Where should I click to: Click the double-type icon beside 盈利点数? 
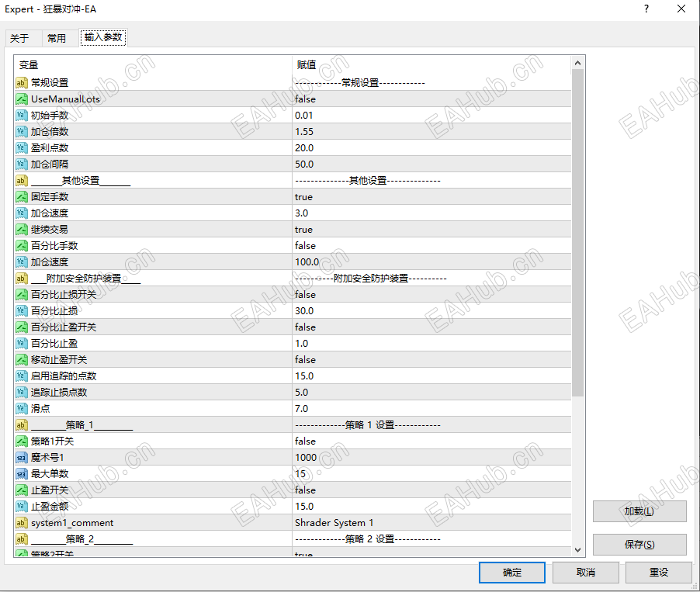click(22, 147)
